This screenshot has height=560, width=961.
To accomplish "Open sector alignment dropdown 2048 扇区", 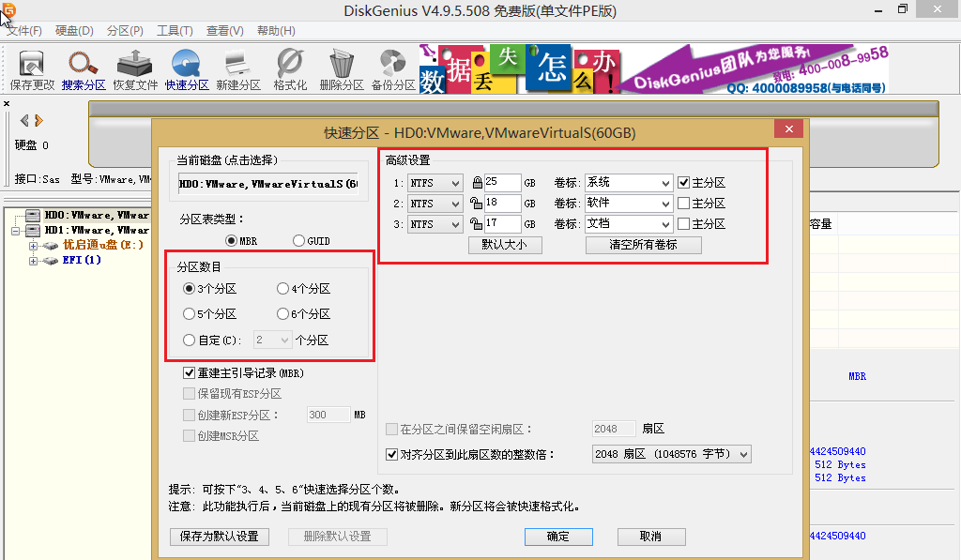I will tap(671, 454).
